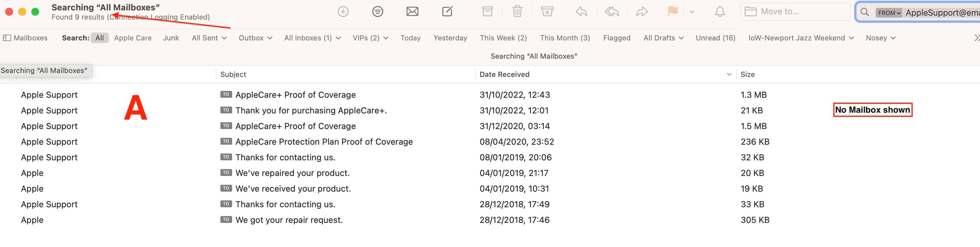Compose a new message
Image resolution: width=980 pixels, height=247 pixels.
point(448,11)
